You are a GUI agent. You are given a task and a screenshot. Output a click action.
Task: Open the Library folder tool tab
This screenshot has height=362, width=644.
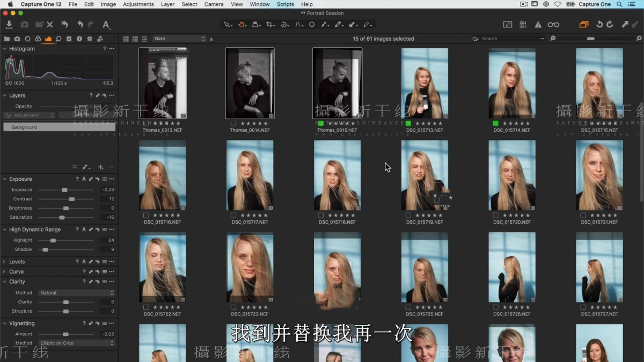(x=7, y=39)
